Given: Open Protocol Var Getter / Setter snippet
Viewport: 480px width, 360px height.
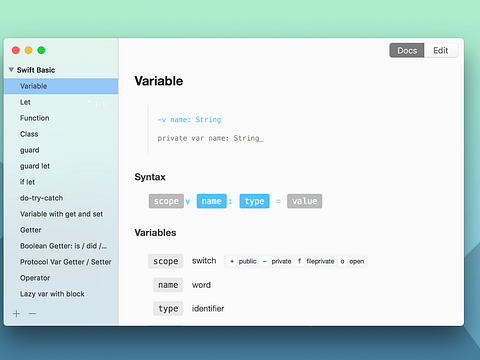Looking at the screenshot, I should tap(61, 262).
